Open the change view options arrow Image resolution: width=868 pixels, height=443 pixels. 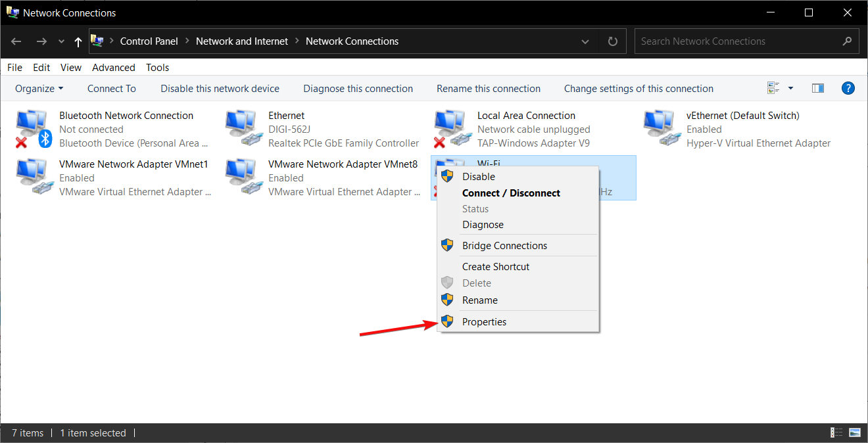pos(790,88)
